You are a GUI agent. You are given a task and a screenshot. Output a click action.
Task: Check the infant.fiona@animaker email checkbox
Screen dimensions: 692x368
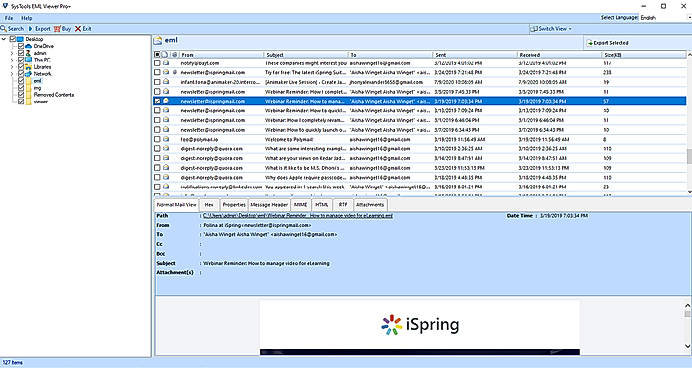tap(157, 82)
